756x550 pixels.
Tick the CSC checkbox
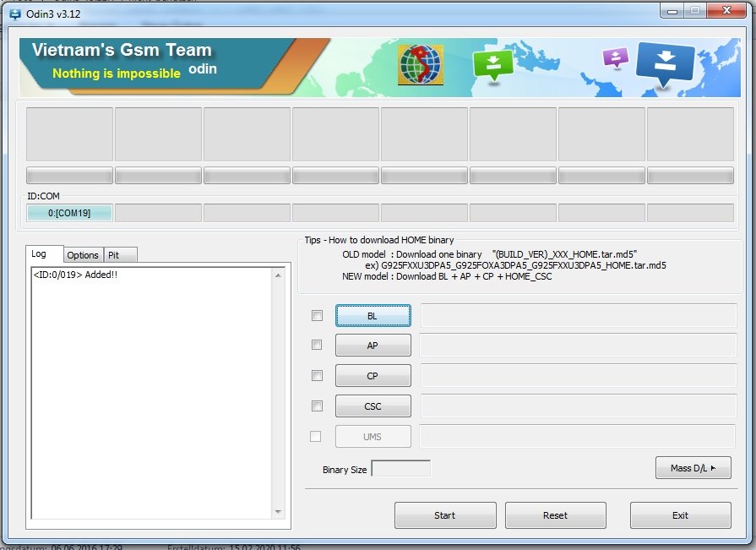pyautogui.click(x=317, y=406)
